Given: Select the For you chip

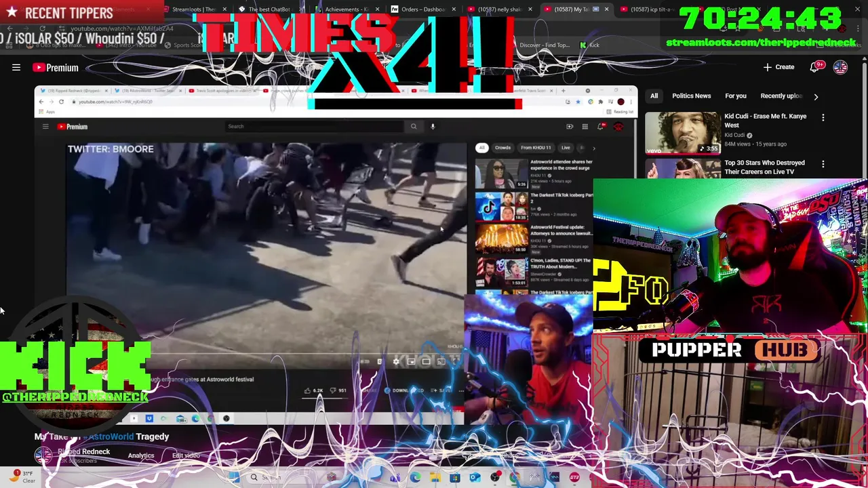Looking at the screenshot, I should click(x=735, y=96).
